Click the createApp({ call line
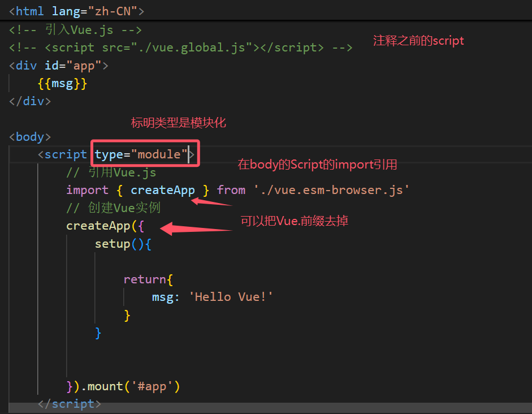Image resolution: width=532 pixels, height=414 pixels. [x=105, y=226]
